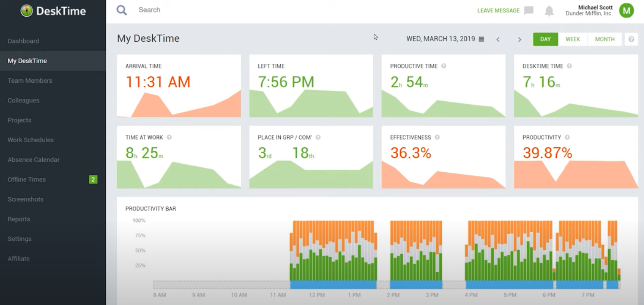Image resolution: width=644 pixels, height=305 pixels.
Task: Click the LEAVE MESSAGE link
Action: coord(498,10)
